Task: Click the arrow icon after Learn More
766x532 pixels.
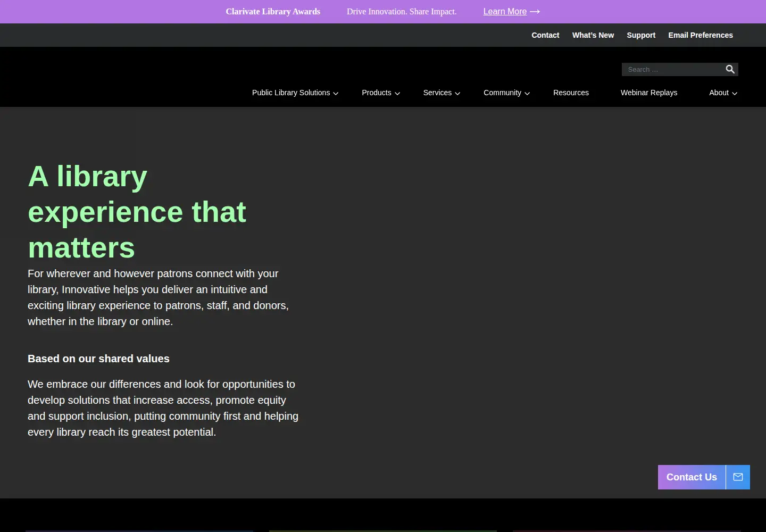Action: [x=535, y=12]
